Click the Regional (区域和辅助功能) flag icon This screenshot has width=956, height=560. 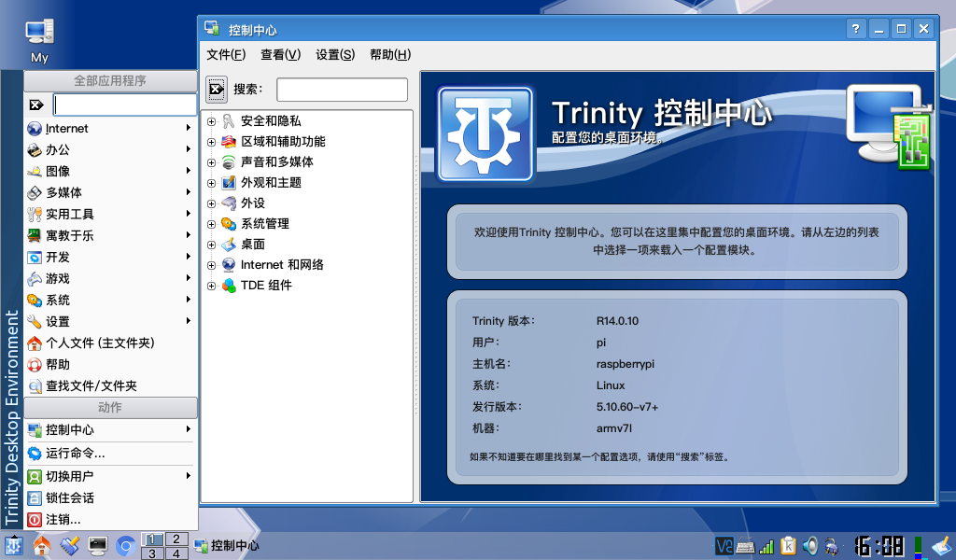click(x=229, y=142)
